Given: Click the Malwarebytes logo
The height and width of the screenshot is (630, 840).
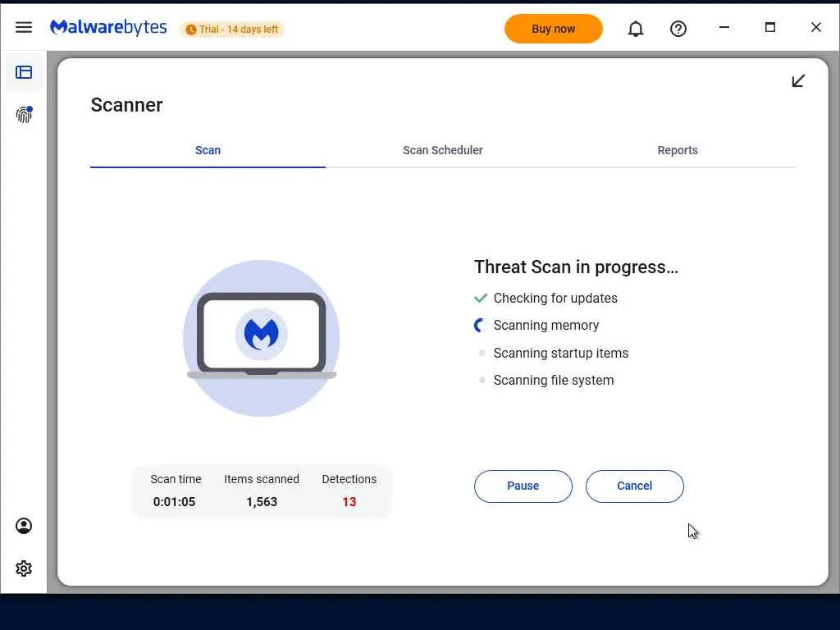Looking at the screenshot, I should pos(108,28).
